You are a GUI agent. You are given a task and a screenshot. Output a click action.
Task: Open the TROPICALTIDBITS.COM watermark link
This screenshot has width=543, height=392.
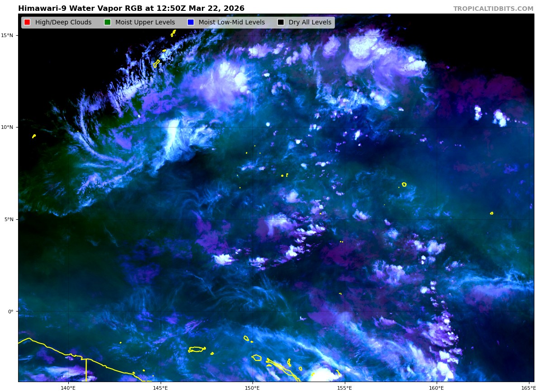pos(493,9)
